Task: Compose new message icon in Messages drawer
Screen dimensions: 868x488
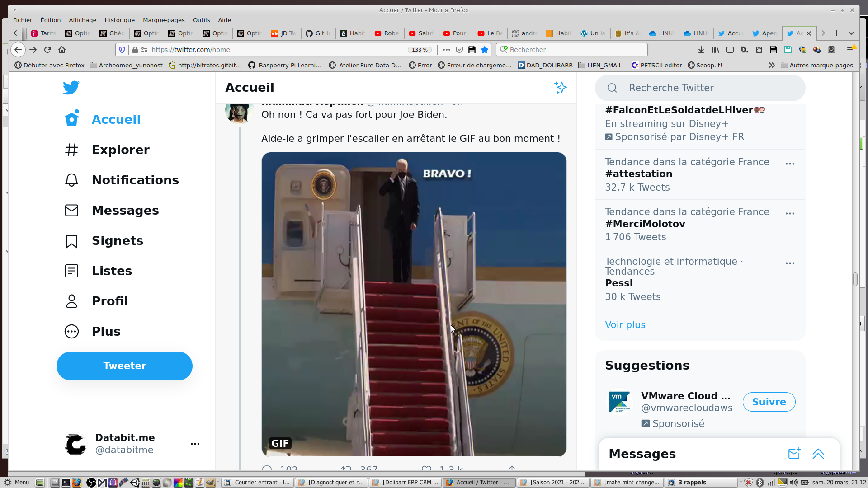Action: (794, 453)
